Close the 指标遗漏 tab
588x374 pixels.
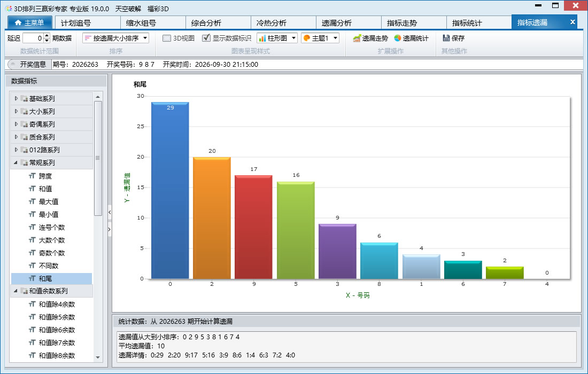[572, 22]
